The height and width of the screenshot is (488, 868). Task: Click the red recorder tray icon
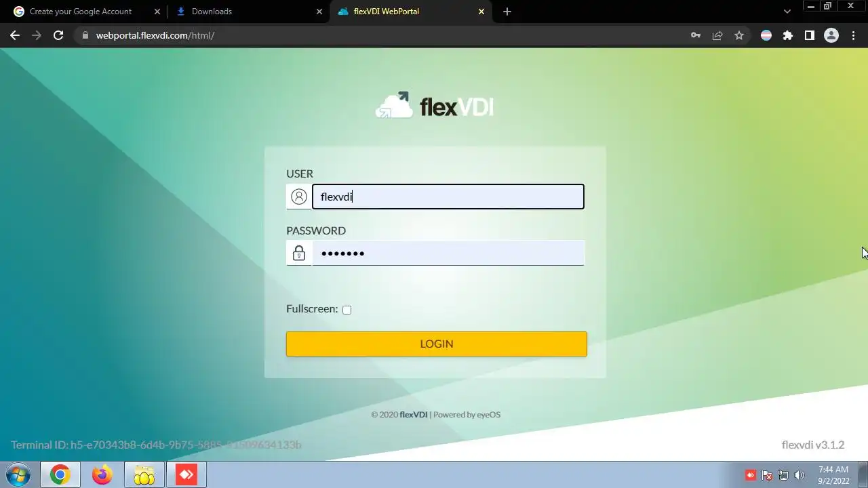[751, 475]
